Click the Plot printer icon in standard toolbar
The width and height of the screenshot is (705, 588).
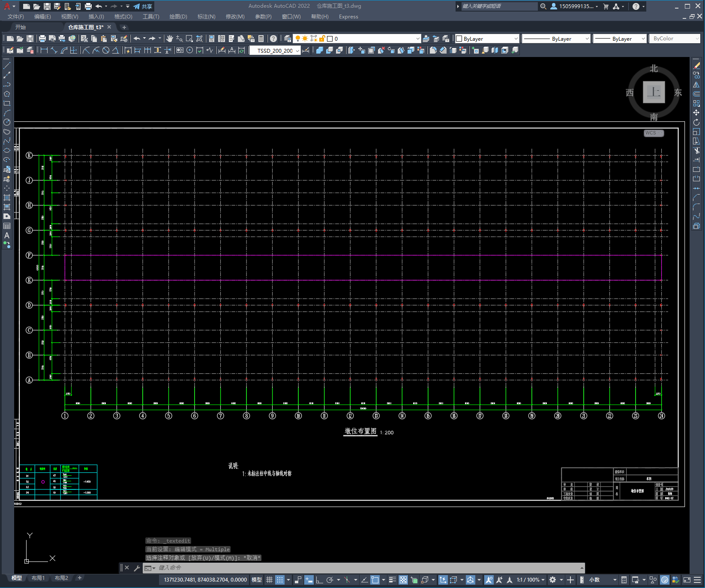[42, 39]
